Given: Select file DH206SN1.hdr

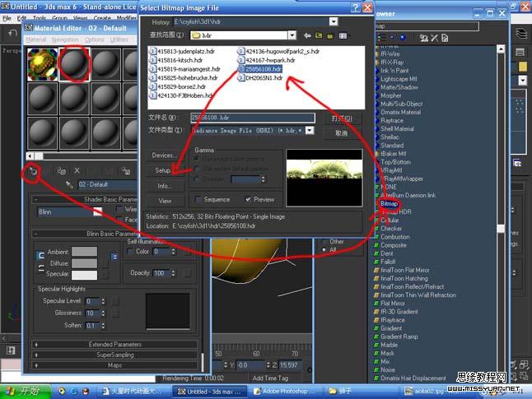Looking at the screenshot, I should coord(260,78).
